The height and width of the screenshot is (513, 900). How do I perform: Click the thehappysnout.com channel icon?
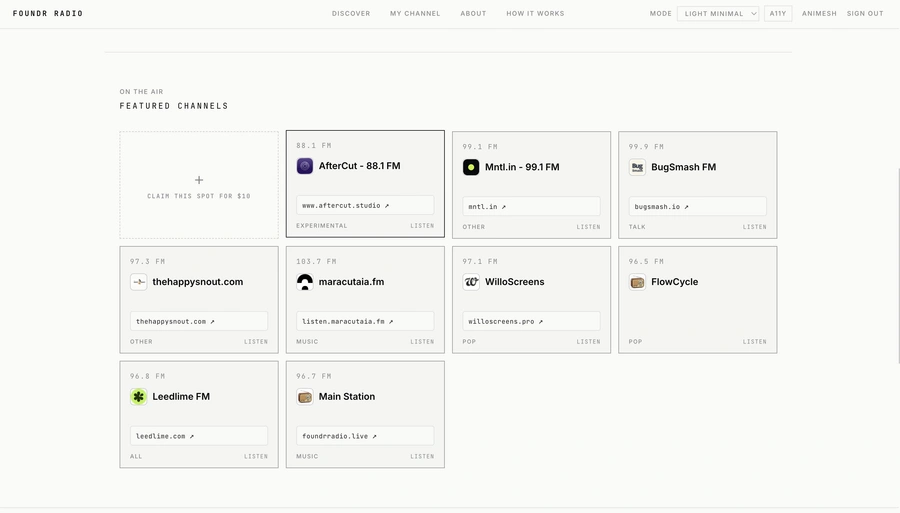pos(138,282)
